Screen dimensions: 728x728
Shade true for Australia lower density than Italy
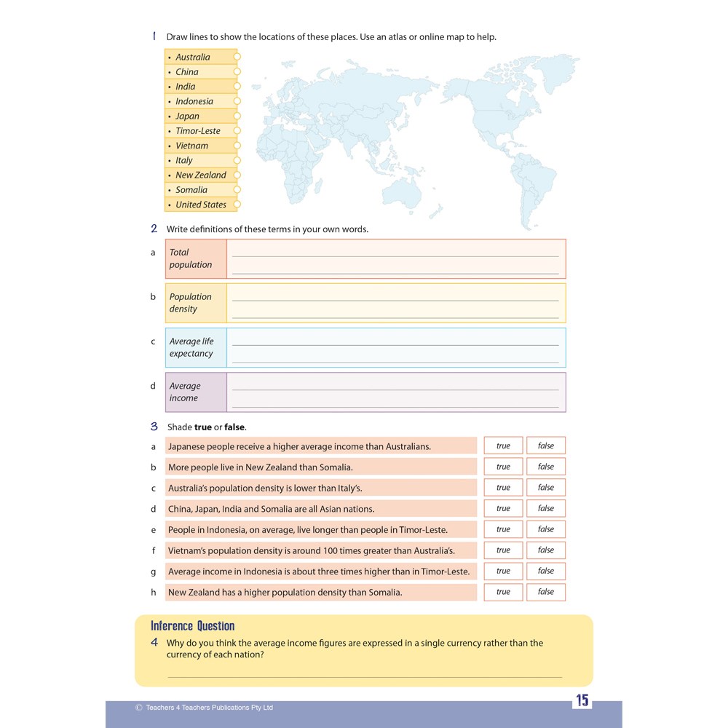(503, 488)
